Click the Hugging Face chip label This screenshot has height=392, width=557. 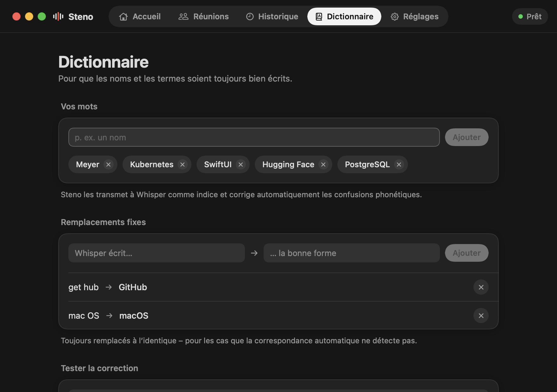pos(288,164)
